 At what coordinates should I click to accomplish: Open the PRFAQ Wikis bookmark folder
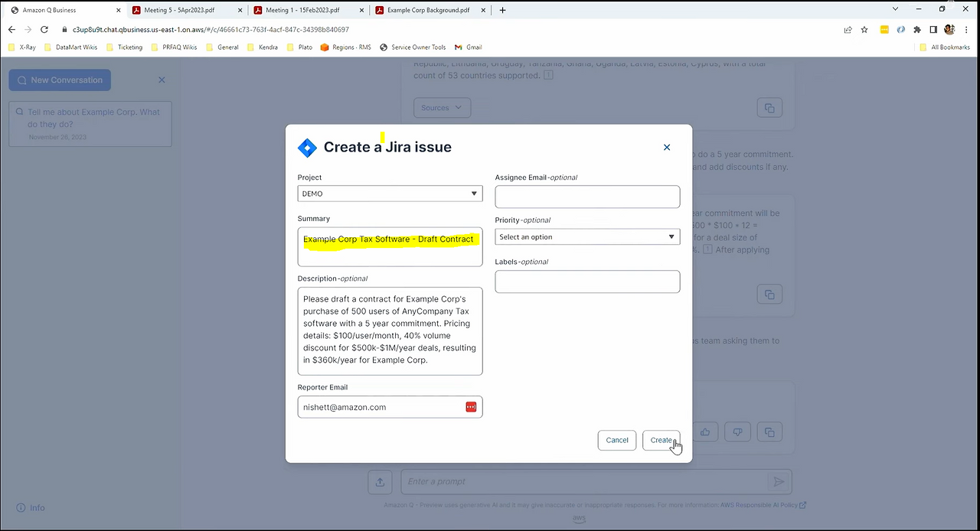[174, 47]
